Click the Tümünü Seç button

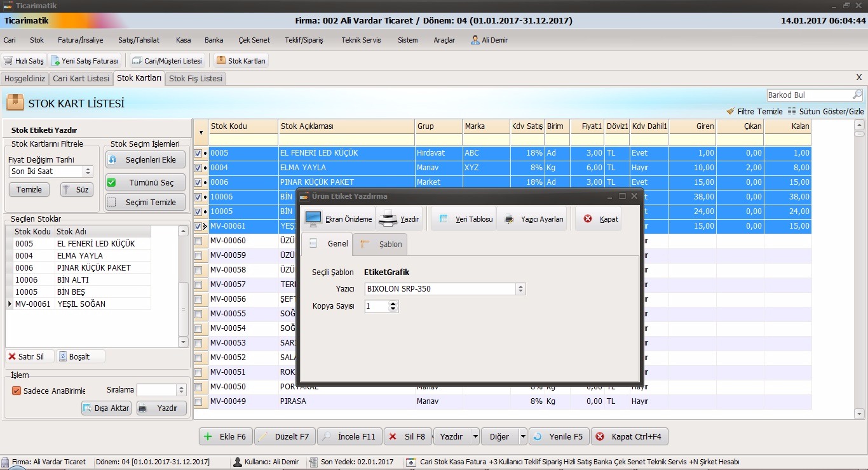coord(146,182)
